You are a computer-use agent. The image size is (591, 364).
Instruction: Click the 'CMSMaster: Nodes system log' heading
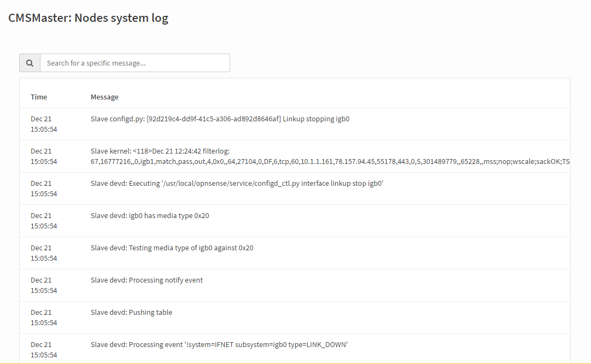[x=88, y=18]
